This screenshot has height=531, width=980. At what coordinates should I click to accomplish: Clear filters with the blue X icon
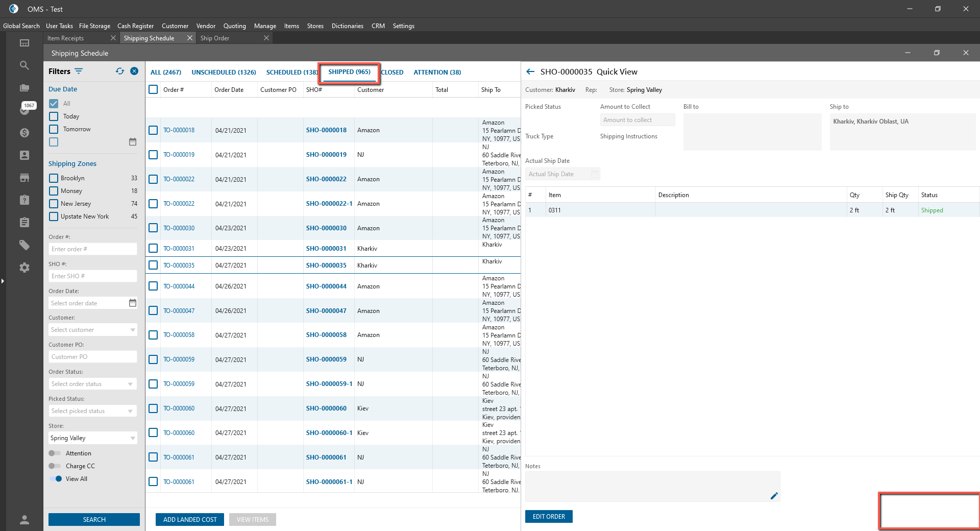(134, 71)
